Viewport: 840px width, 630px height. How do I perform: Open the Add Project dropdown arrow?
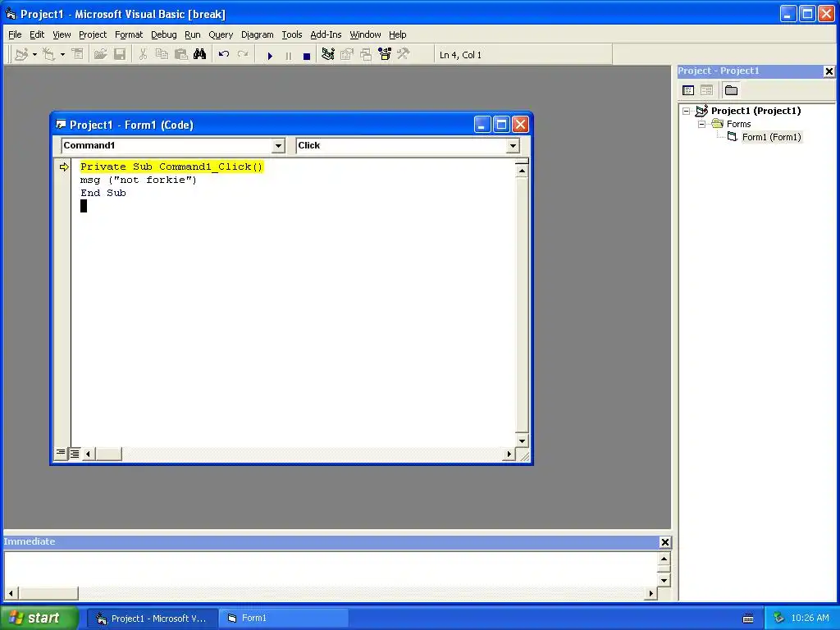[x=34, y=55]
